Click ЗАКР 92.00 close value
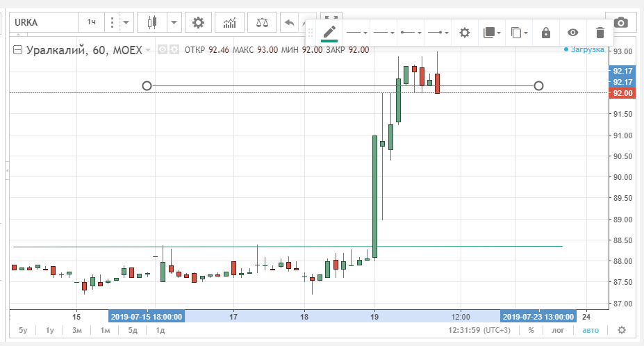The height and width of the screenshot is (346, 644). (347, 50)
